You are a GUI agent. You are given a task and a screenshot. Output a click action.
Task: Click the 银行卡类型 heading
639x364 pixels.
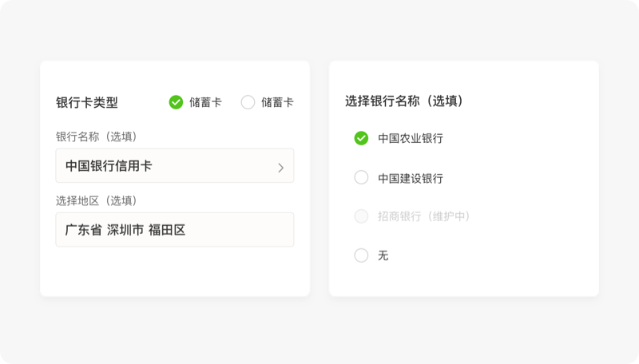[x=87, y=102]
